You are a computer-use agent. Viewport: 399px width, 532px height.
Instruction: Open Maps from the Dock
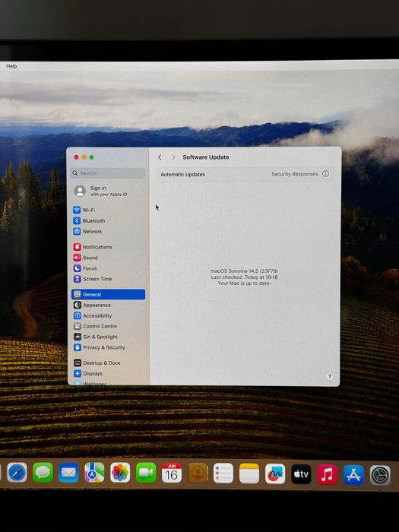pyautogui.click(x=94, y=473)
